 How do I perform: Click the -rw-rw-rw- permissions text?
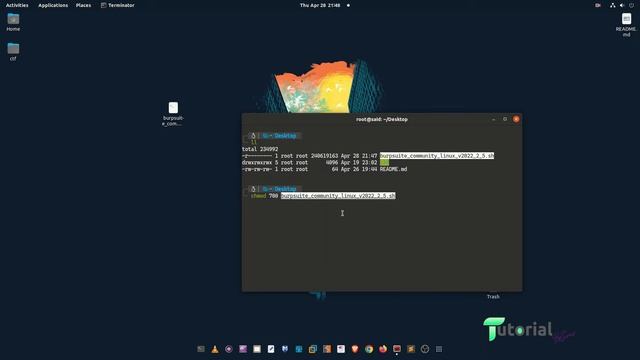[257, 169]
